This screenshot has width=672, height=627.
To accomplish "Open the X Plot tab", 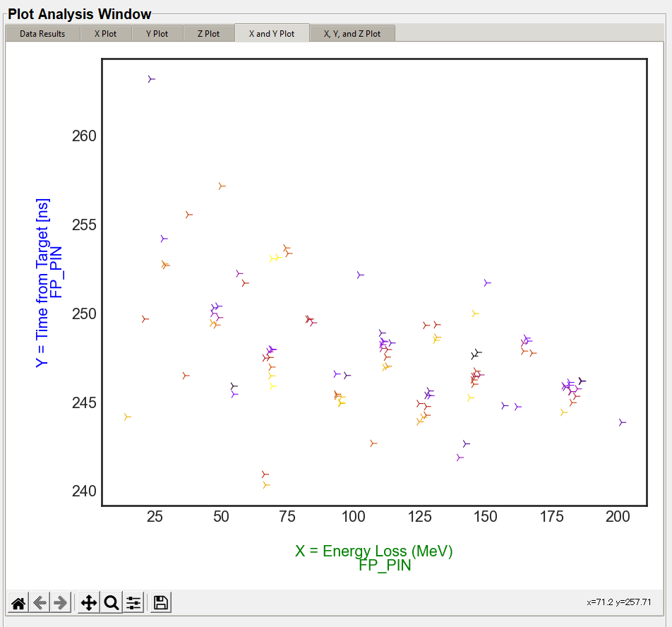I will (x=106, y=33).
